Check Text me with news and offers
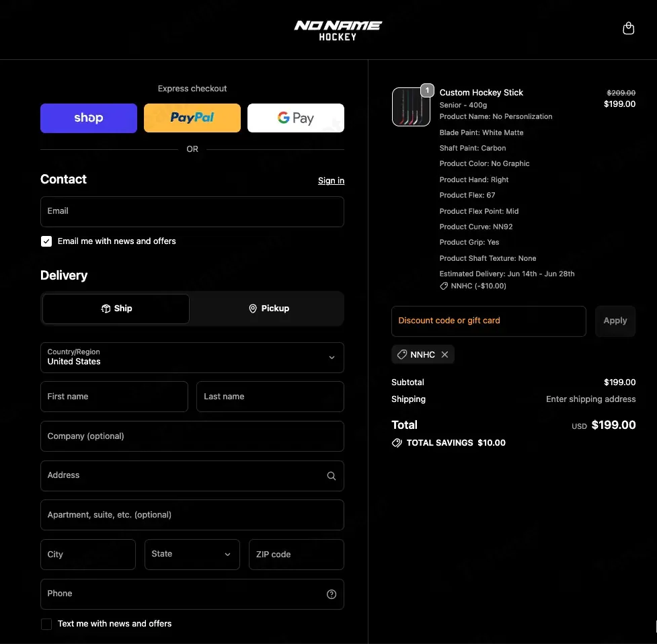Screen dimensions: 657x644 46,624
